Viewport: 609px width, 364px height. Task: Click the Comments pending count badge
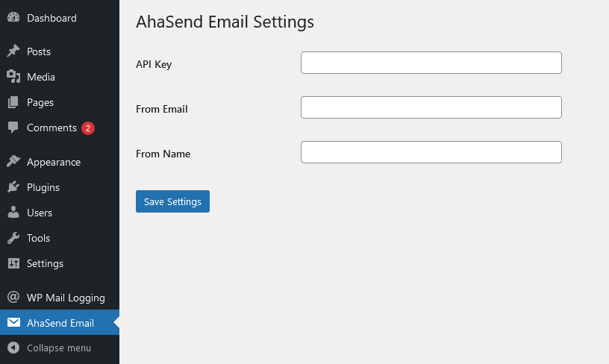(x=88, y=128)
